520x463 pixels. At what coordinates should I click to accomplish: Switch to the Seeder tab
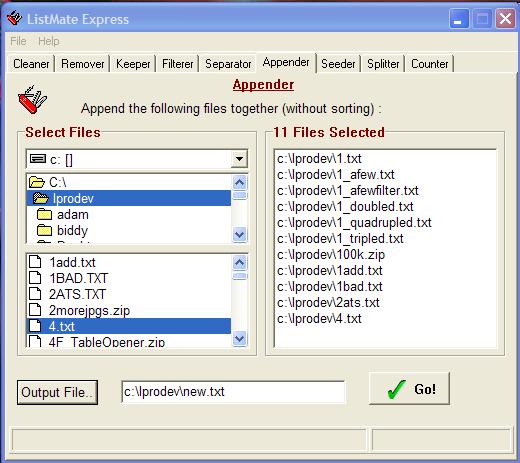click(338, 64)
